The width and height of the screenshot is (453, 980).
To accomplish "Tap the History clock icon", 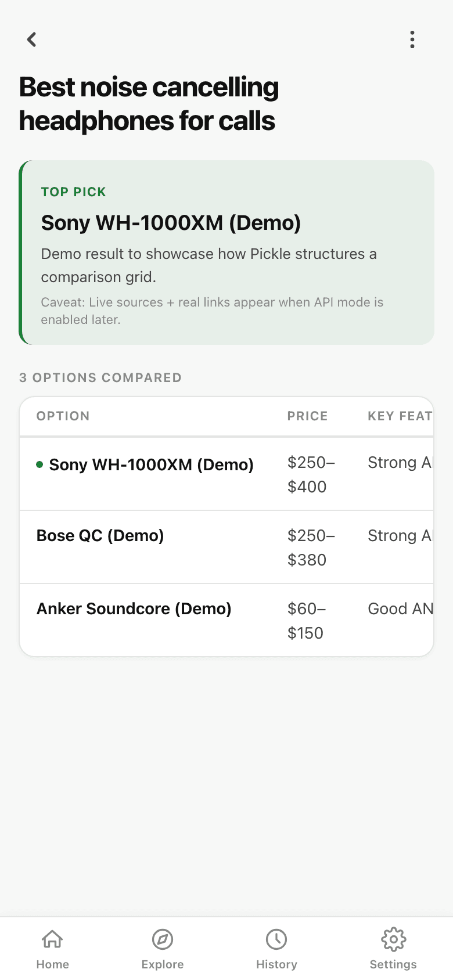I will [x=276, y=939].
